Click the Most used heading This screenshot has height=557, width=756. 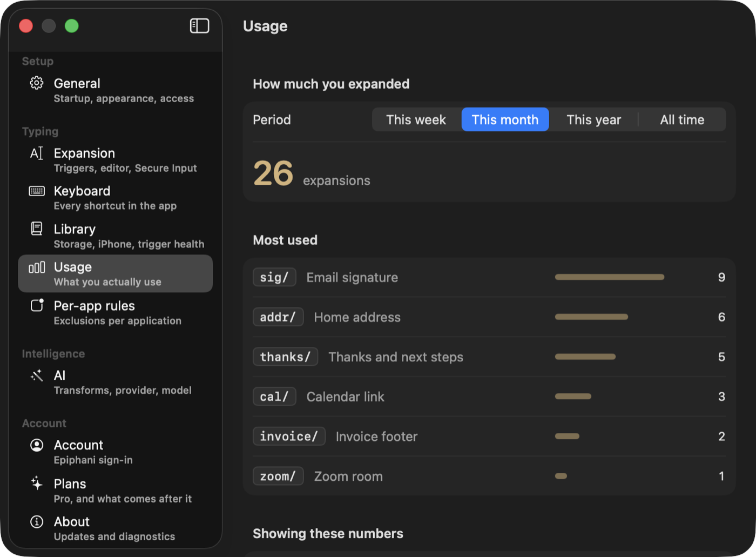285,240
